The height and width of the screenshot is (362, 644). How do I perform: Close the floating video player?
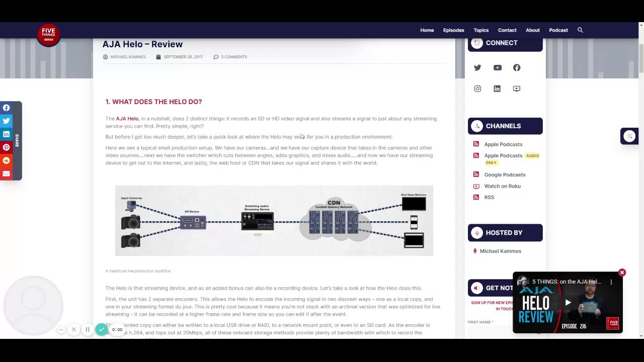click(x=622, y=273)
